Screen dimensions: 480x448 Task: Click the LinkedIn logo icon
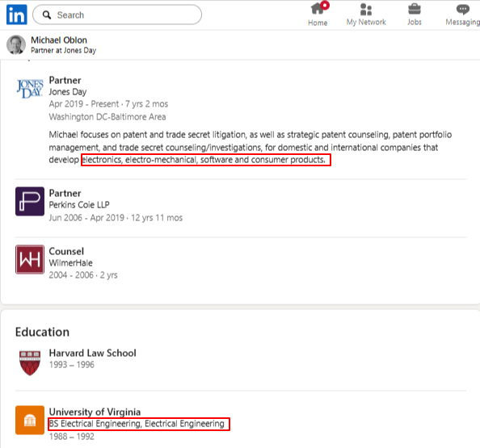coord(16,15)
